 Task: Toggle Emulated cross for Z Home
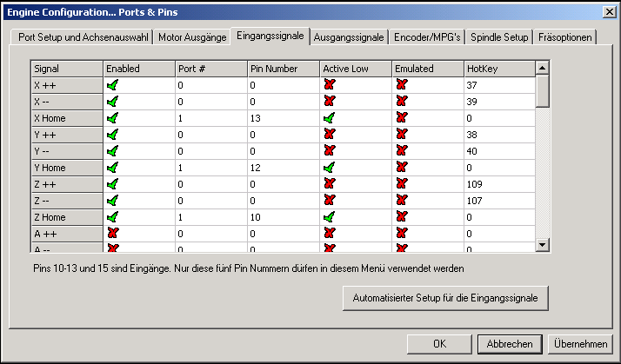(x=402, y=216)
